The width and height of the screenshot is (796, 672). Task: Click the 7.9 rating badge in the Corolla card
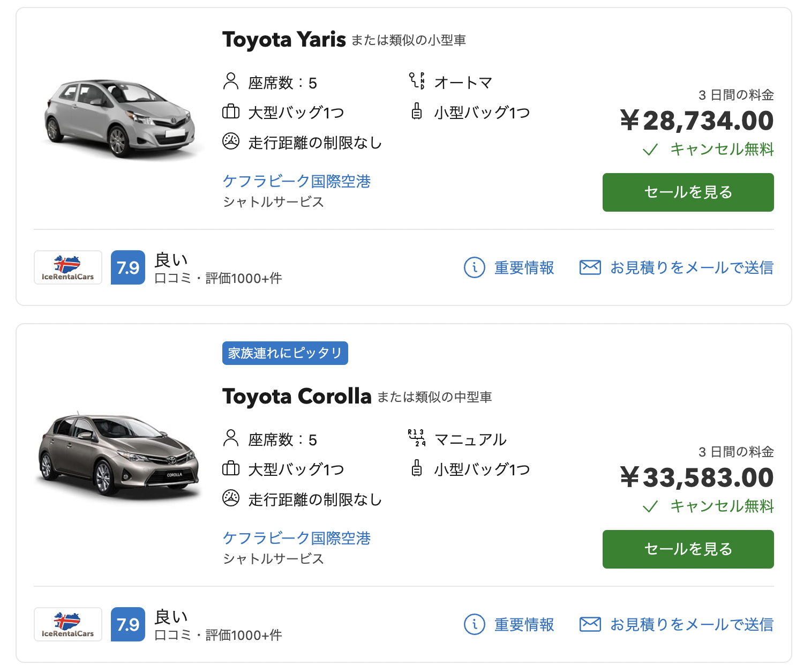point(128,624)
